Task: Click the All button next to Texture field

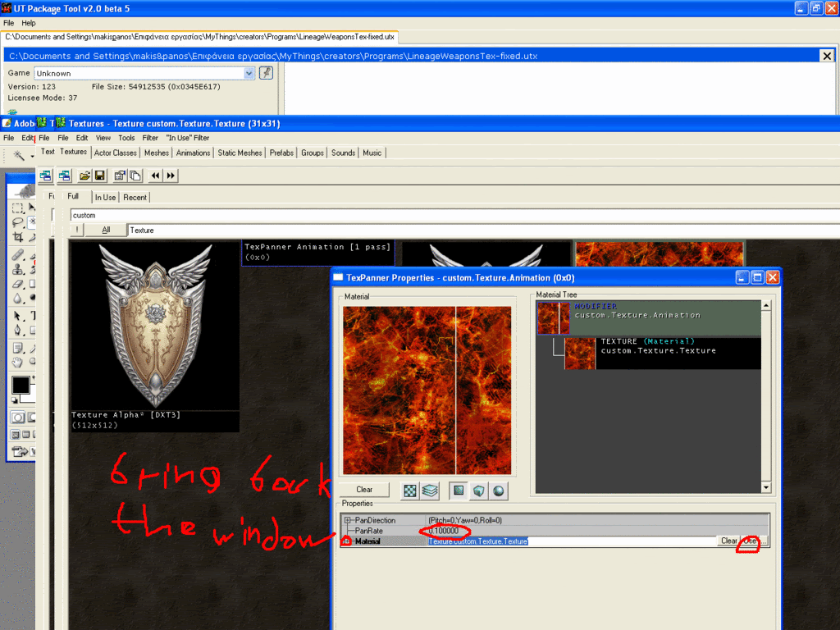Action: 106,231
